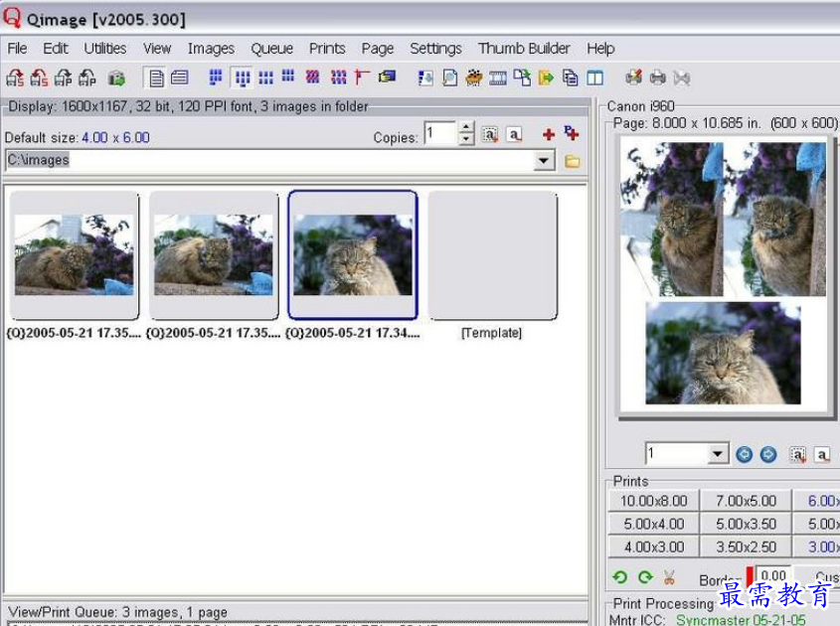Click the browse folder icon beside the path
The width and height of the screenshot is (840, 626).
pyautogui.click(x=573, y=161)
